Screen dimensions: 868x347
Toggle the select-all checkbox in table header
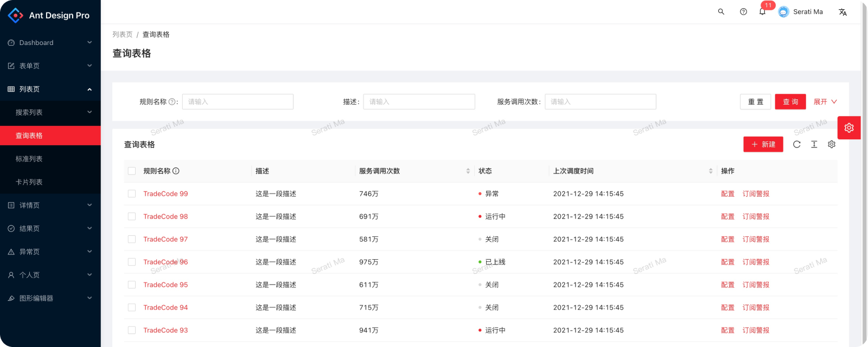coord(132,171)
